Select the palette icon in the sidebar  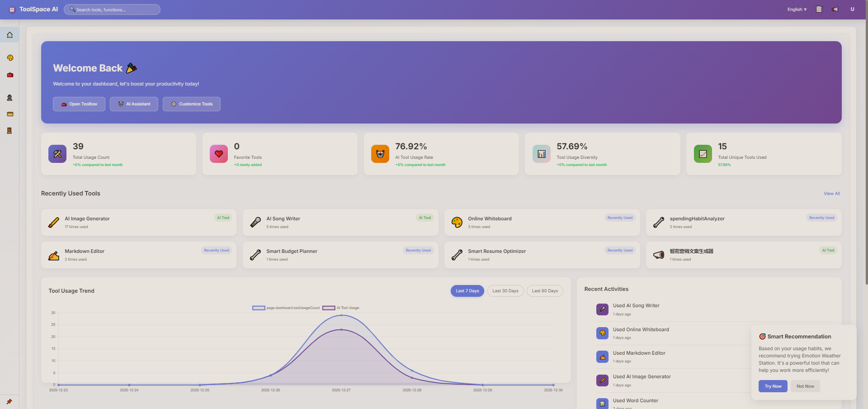[x=9, y=57]
